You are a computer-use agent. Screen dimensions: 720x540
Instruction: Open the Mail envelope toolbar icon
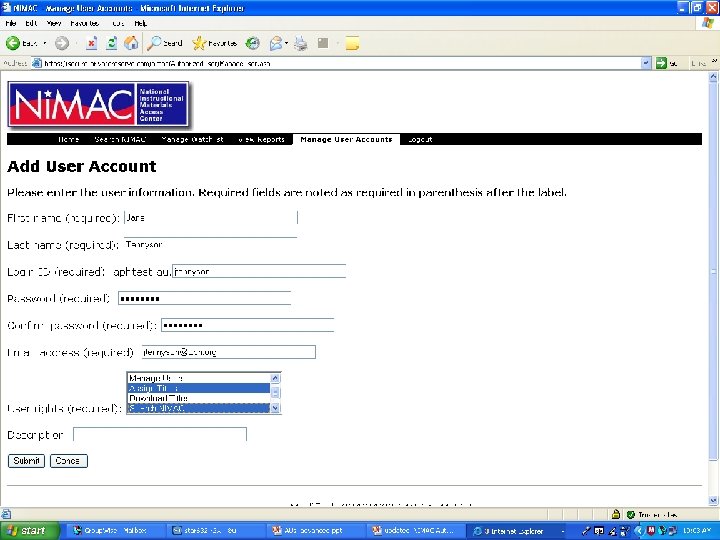tap(276, 43)
